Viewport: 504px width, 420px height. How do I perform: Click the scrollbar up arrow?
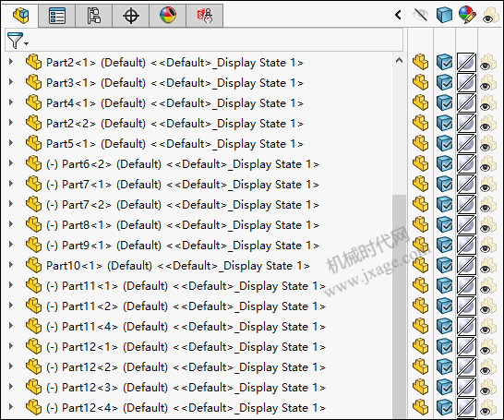click(399, 60)
